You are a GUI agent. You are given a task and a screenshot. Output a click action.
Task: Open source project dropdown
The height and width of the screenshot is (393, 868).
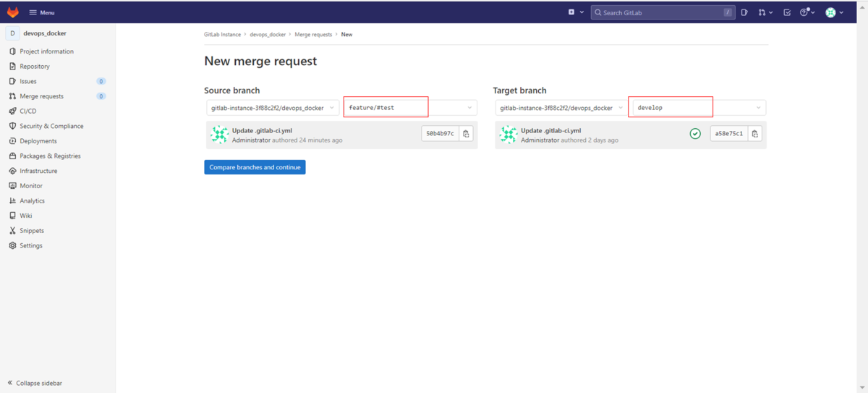tap(273, 108)
